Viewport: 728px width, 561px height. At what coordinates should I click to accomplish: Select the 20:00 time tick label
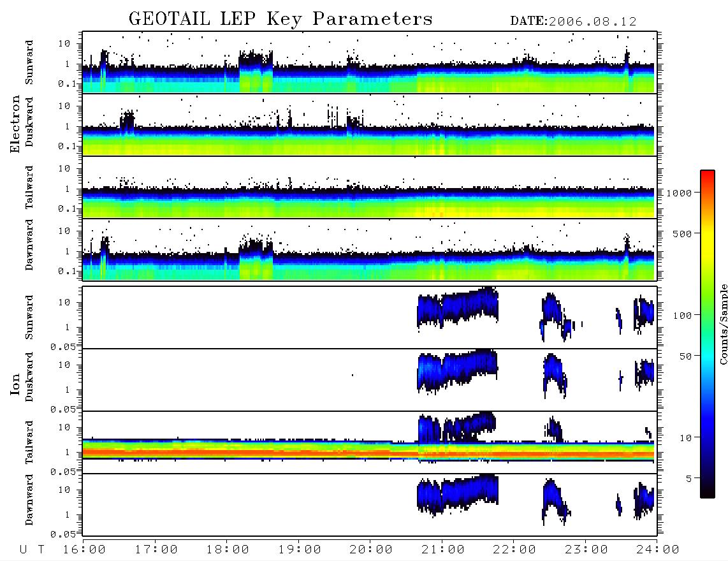[x=371, y=550]
